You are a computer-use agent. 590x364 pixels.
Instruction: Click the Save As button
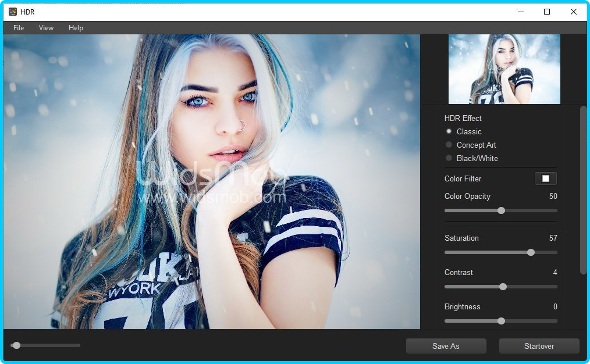click(446, 346)
